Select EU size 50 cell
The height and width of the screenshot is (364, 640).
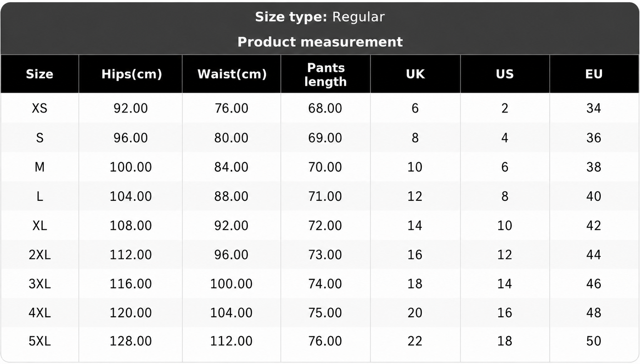click(594, 341)
